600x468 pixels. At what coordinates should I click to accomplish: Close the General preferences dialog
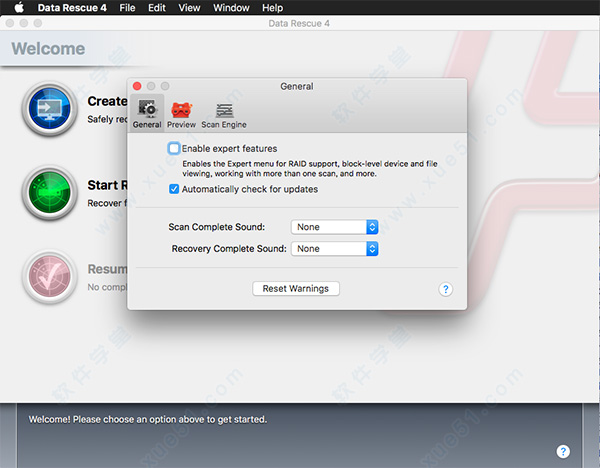(137, 86)
